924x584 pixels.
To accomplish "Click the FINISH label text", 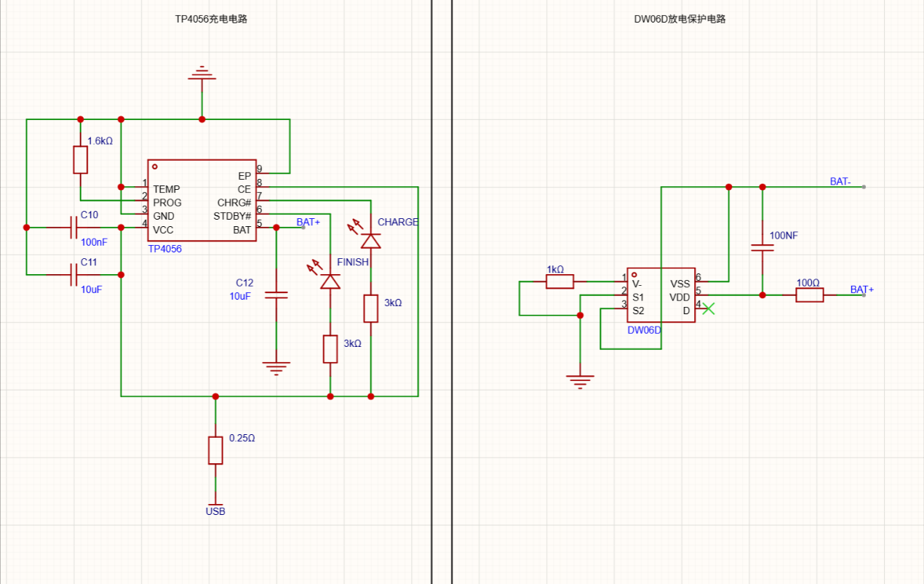I will 353,262.
